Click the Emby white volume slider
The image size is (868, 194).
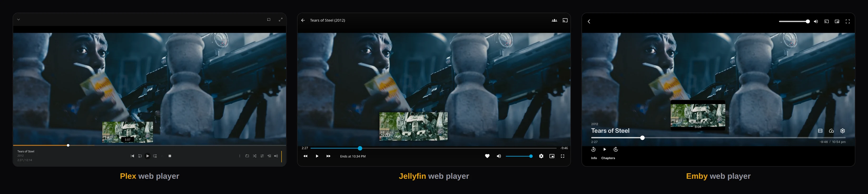click(794, 21)
